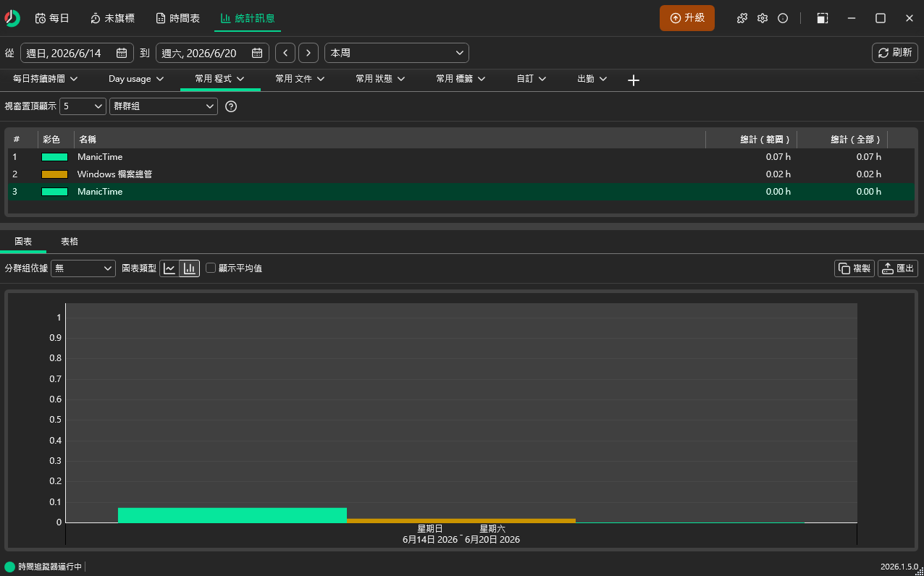Open the plugins puzzle icon

742,18
